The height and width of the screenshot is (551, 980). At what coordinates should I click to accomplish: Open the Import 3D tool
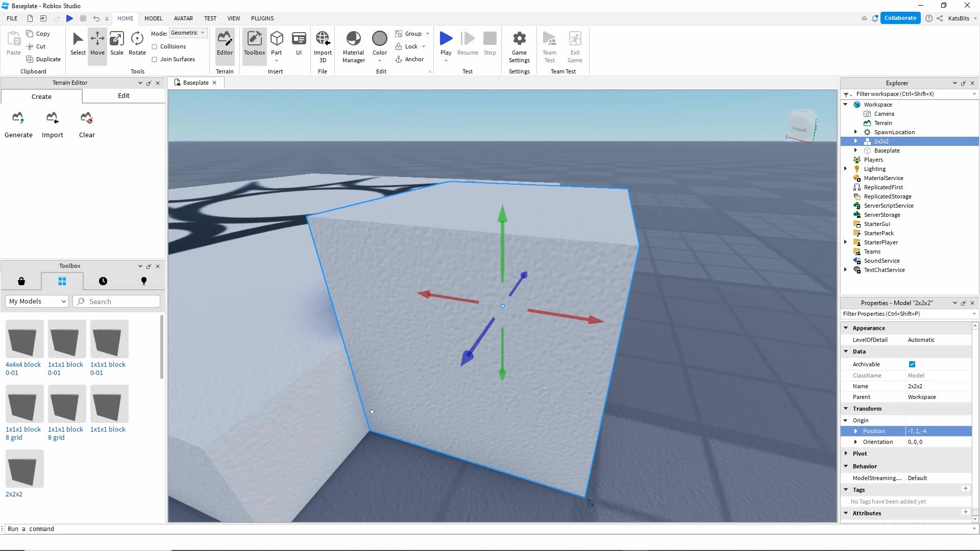tap(323, 45)
